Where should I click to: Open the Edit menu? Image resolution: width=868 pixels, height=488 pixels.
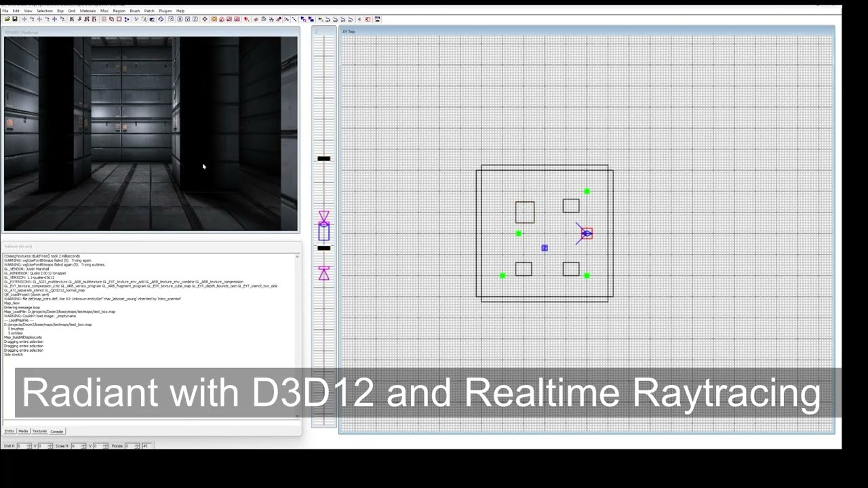(16, 11)
